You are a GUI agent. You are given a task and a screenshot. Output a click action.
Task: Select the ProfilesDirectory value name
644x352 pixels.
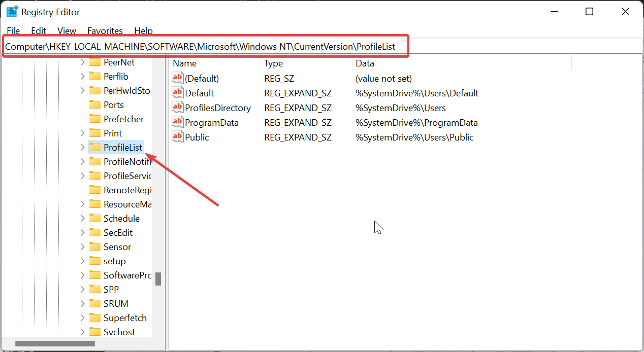pos(218,108)
